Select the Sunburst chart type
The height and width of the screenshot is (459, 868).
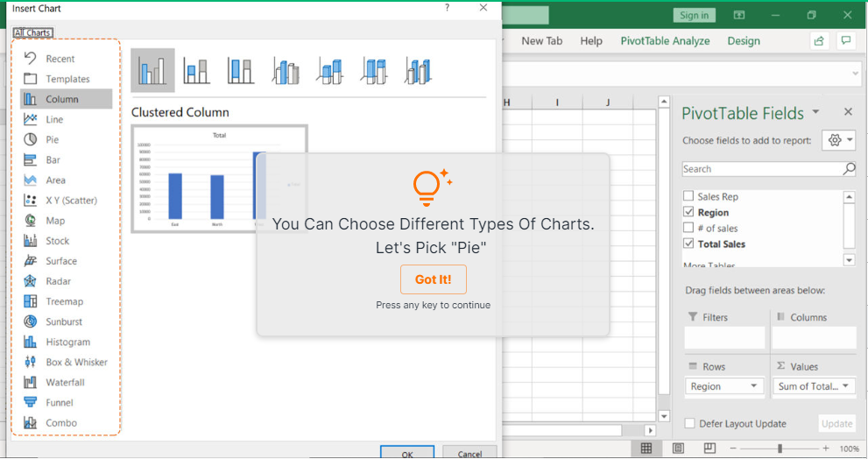pyautogui.click(x=66, y=321)
